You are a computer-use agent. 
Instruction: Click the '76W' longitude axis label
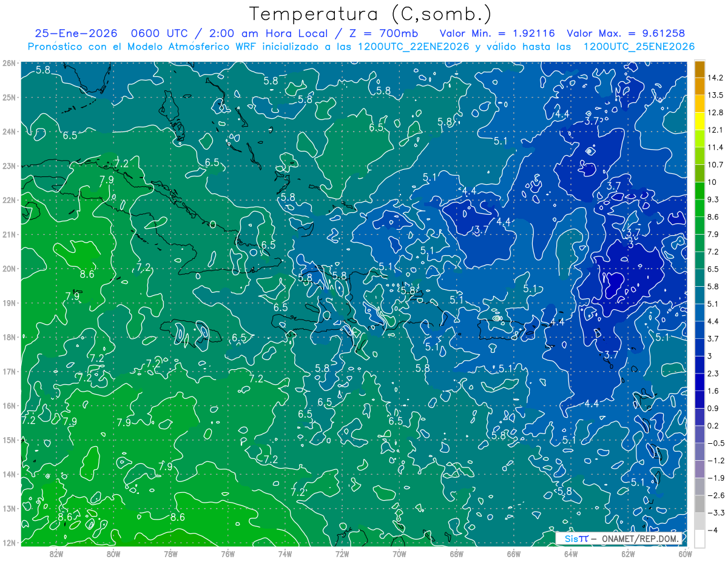pos(227,554)
